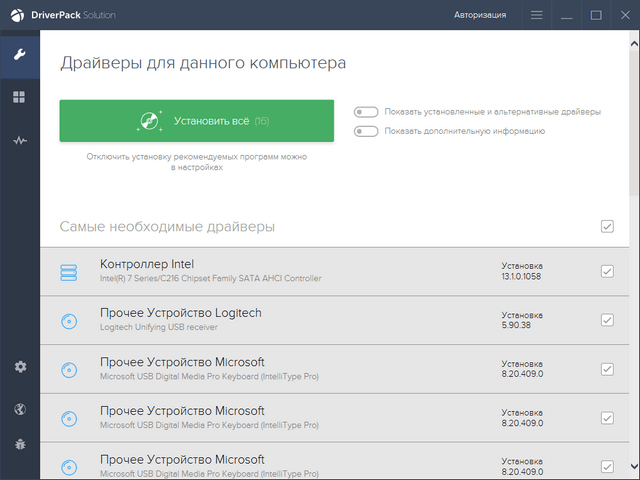Viewport: 640px width, 480px height.
Task: Click the globe language icon in sidebar
Action: tap(19, 408)
